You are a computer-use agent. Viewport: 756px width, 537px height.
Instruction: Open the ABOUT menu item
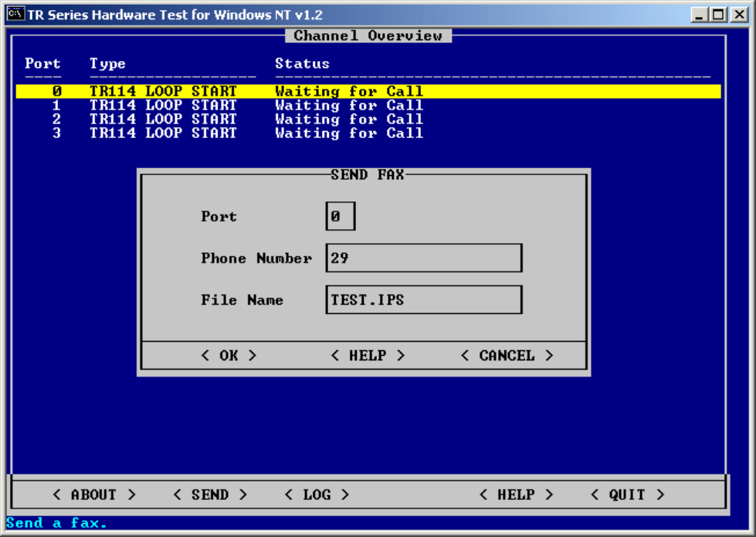click(94, 495)
